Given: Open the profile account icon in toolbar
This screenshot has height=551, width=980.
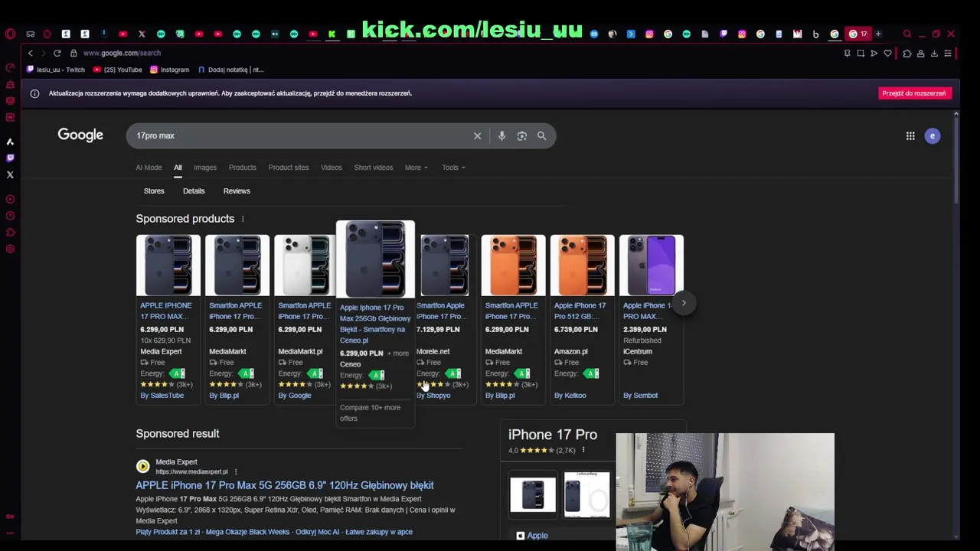Looking at the screenshot, I should [920, 53].
